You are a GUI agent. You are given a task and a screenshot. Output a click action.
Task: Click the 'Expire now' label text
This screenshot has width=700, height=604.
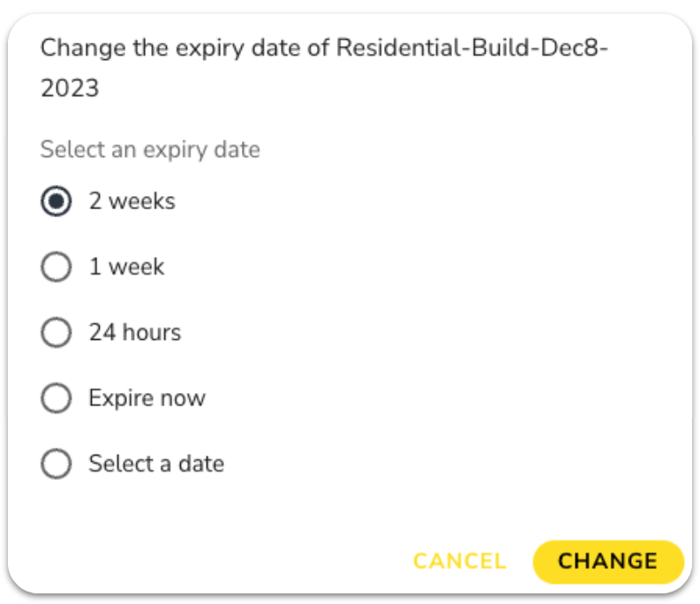(x=147, y=398)
